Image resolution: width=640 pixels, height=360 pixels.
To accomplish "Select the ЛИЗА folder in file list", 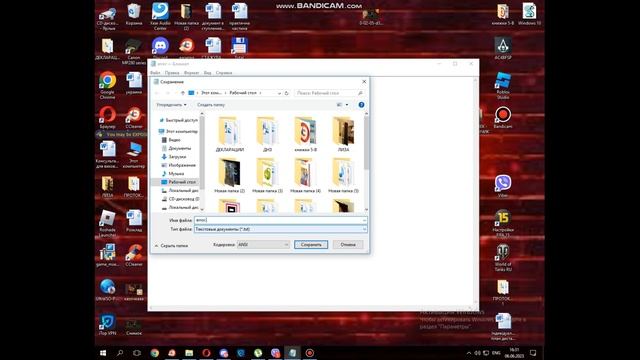I will (343, 135).
